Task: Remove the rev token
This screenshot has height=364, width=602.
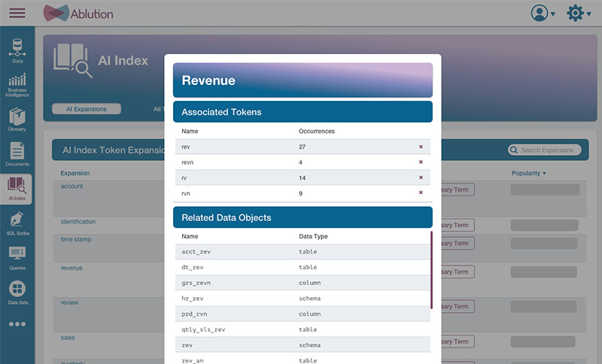Action: 421,147
